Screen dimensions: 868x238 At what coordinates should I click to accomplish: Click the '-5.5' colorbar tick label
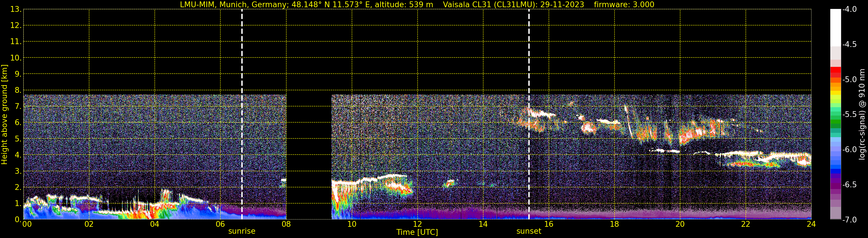pos(849,114)
